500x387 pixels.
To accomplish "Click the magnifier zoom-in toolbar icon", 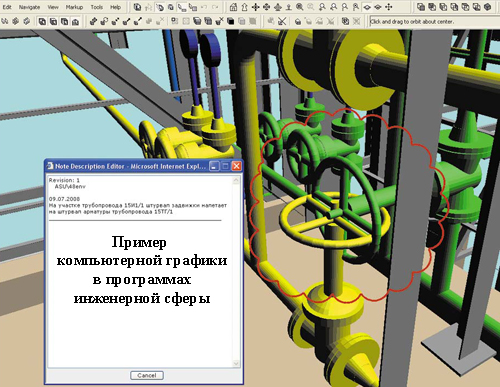I will pos(300,7).
